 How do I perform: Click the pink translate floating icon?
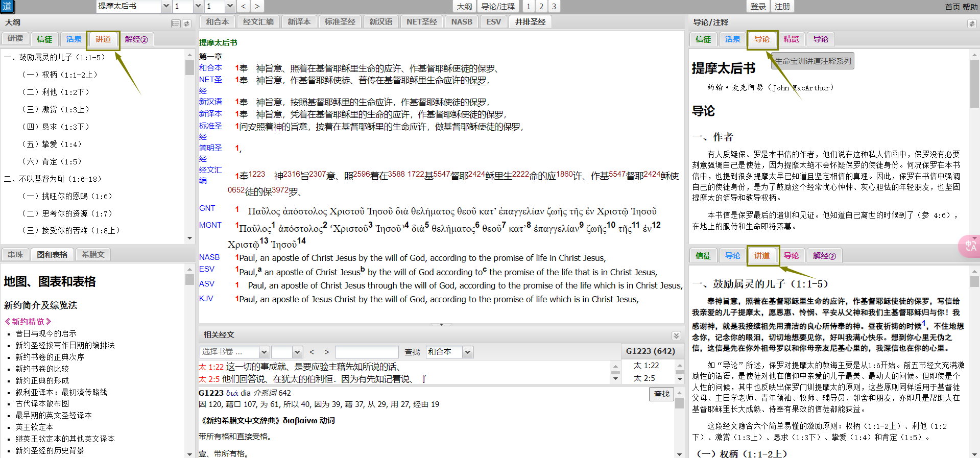[x=970, y=246]
